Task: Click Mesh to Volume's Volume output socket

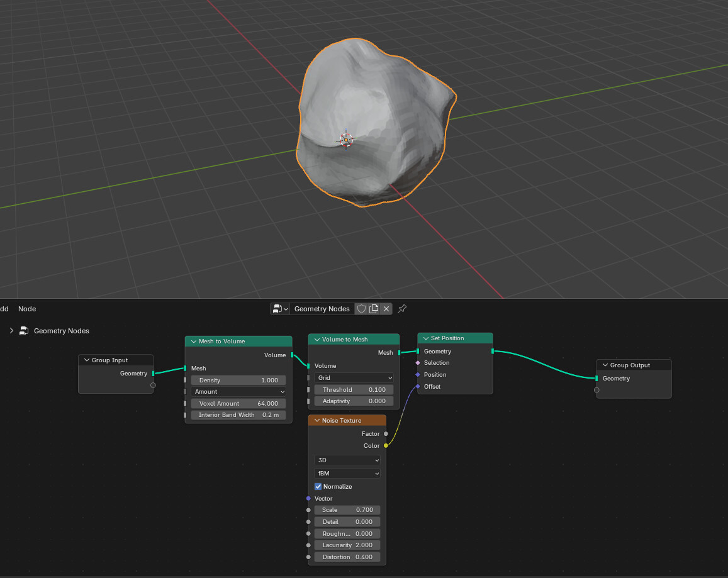Action: click(292, 355)
